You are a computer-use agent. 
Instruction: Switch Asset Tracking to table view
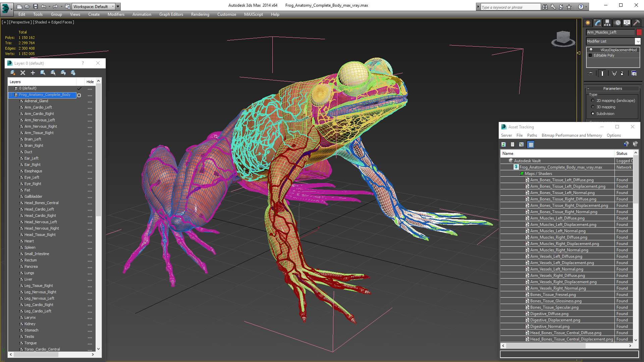click(531, 144)
